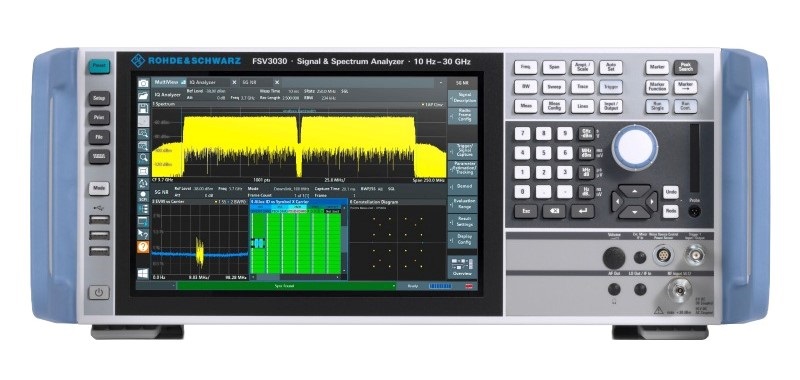Viewport: 800px width, 380px height.
Task: Click the Run Cont. key
Action: click(x=685, y=106)
